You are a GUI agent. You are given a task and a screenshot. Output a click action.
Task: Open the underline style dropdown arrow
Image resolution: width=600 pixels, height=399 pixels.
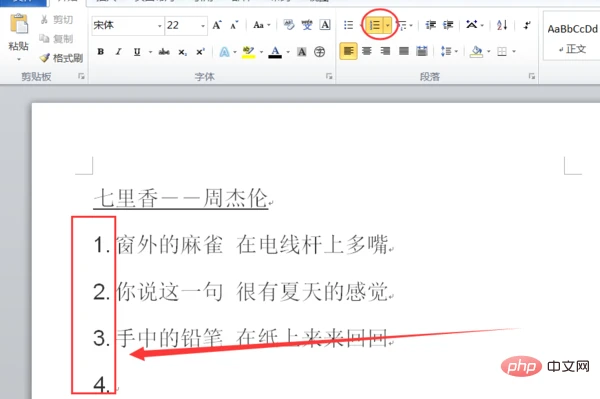tap(150, 52)
